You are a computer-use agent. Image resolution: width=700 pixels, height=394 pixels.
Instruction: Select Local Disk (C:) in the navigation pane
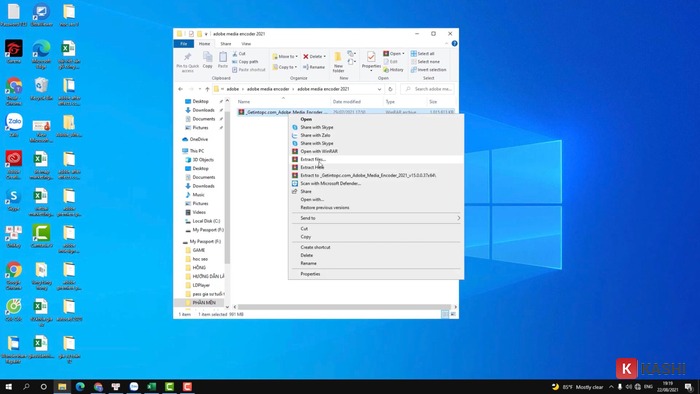pyautogui.click(x=202, y=221)
